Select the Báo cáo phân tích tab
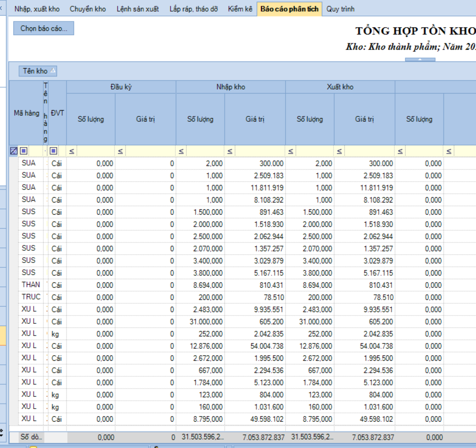476x448 pixels. coord(289,9)
